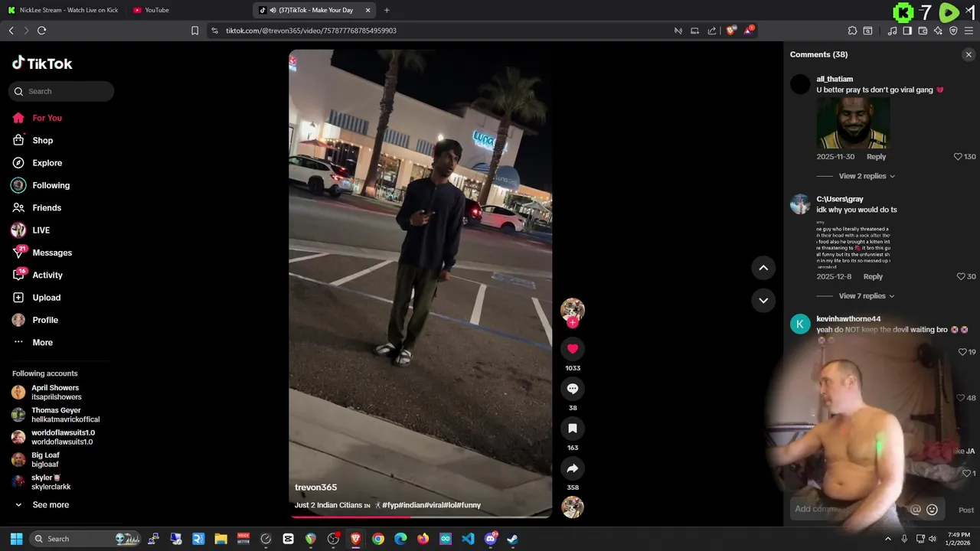The height and width of the screenshot is (551, 980).
Task: Open Brave Wallet icon
Action: [923, 31]
